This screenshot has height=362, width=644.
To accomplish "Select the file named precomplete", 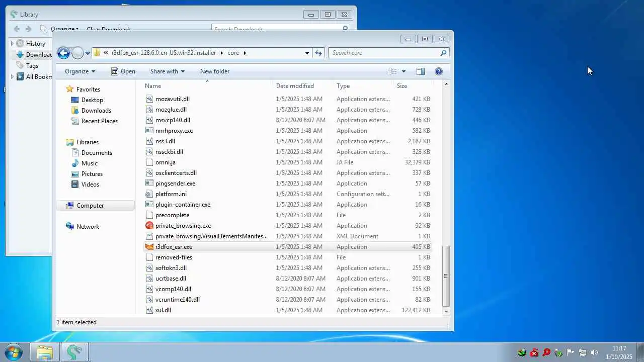I will [x=172, y=215].
